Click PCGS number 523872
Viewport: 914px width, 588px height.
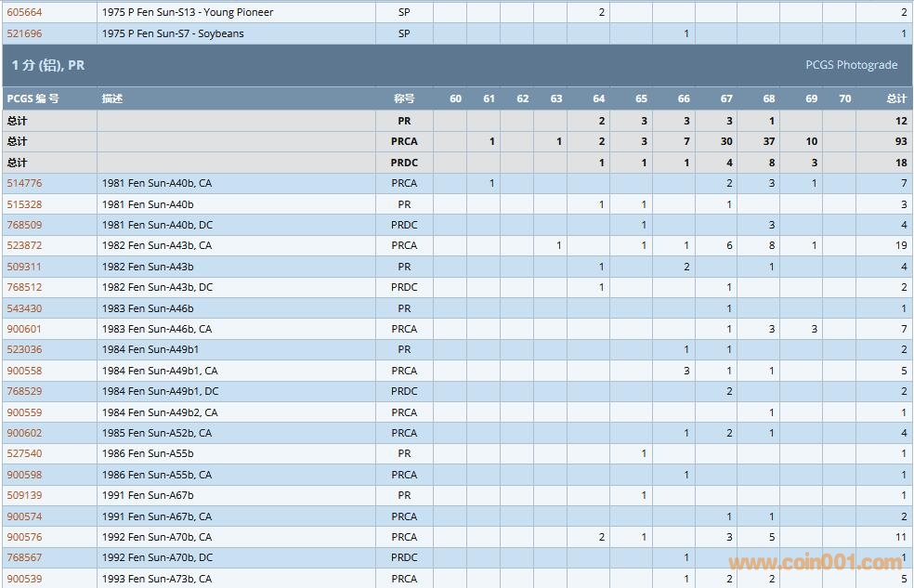pos(24,245)
